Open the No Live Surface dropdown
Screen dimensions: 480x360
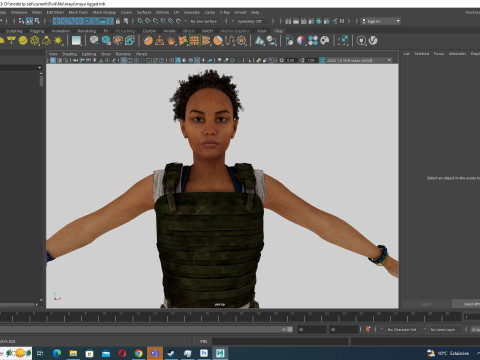coord(205,21)
